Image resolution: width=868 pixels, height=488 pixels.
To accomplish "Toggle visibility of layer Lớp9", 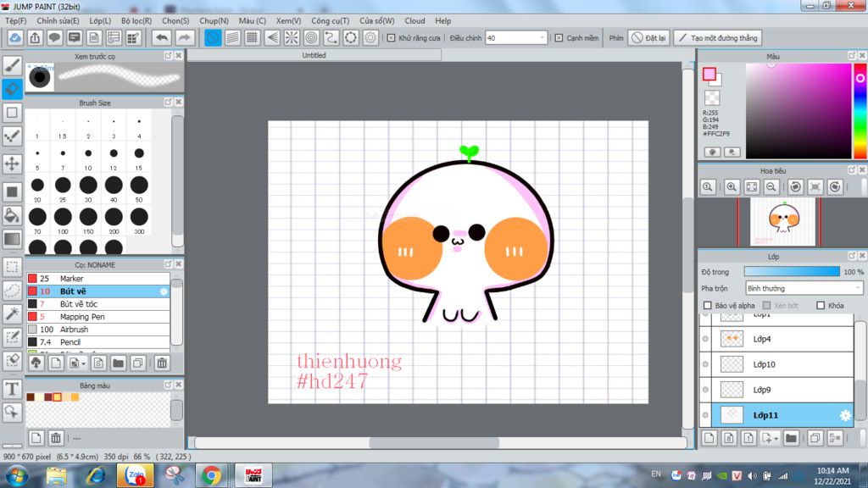I will [x=705, y=390].
